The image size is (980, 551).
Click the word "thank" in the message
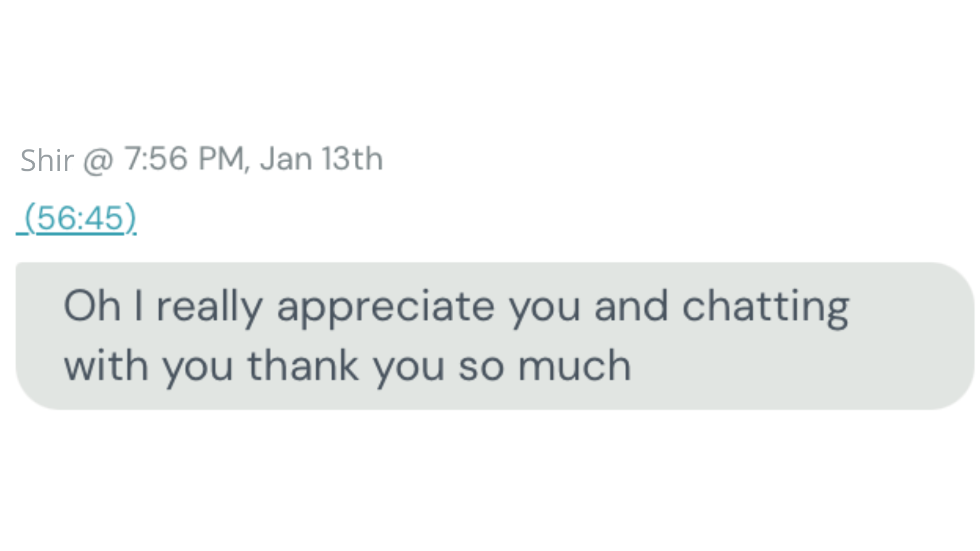pyautogui.click(x=303, y=366)
